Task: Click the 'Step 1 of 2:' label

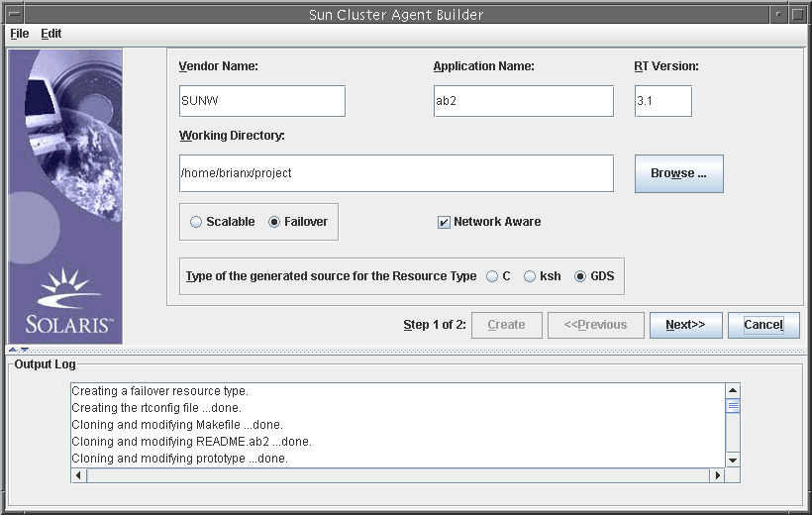Action: point(435,325)
